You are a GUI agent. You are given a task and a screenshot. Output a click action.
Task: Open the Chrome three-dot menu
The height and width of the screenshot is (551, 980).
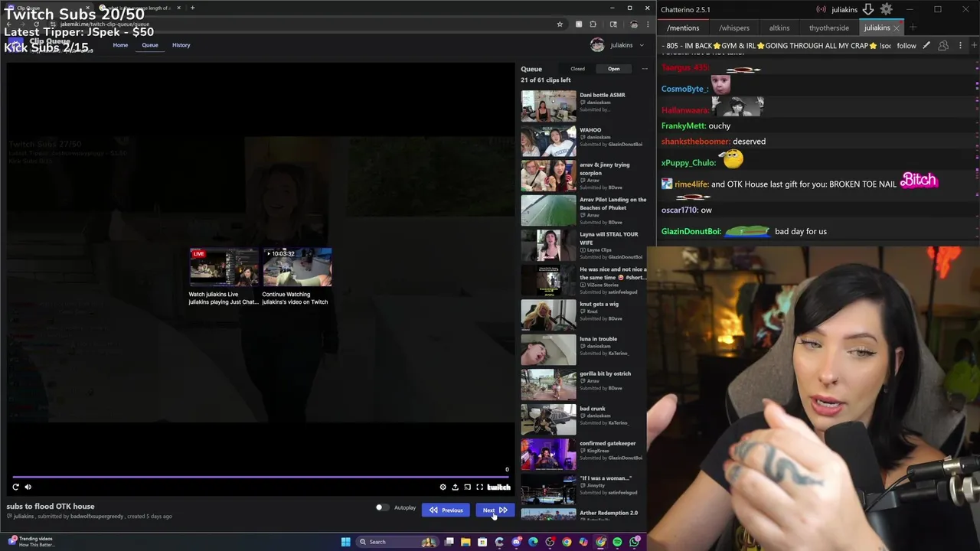[647, 24]
